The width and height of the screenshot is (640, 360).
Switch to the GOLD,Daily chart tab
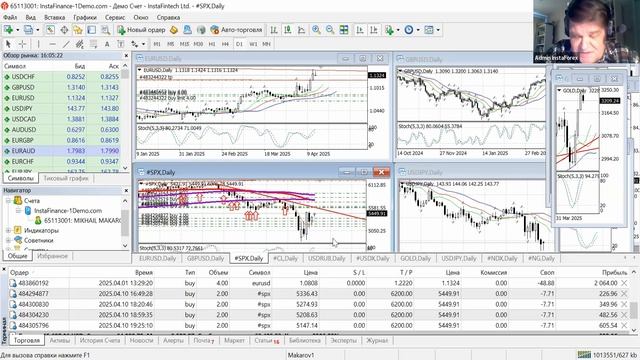pyautogui.click(x=415, y=258)
